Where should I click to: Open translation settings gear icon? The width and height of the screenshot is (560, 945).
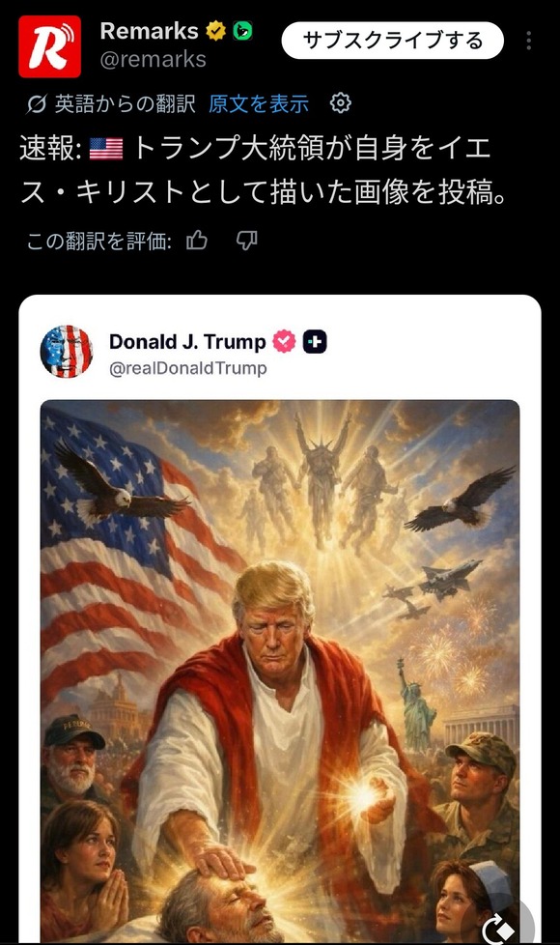coord(340,103)
